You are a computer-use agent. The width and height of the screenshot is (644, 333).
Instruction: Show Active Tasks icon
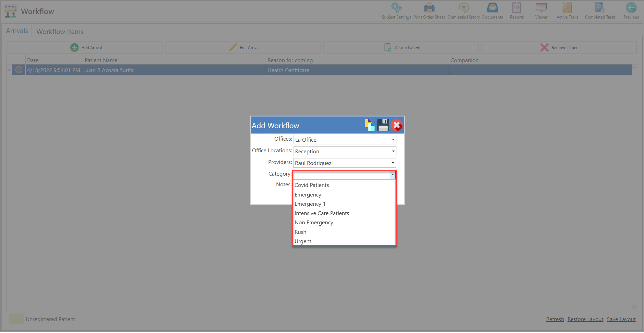(x=567, y=8)
